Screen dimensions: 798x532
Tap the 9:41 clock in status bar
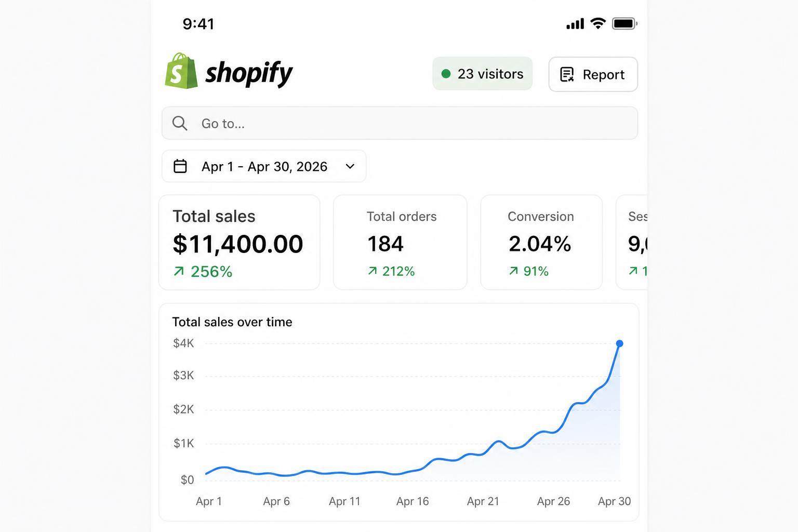click(x=198, y=24)
